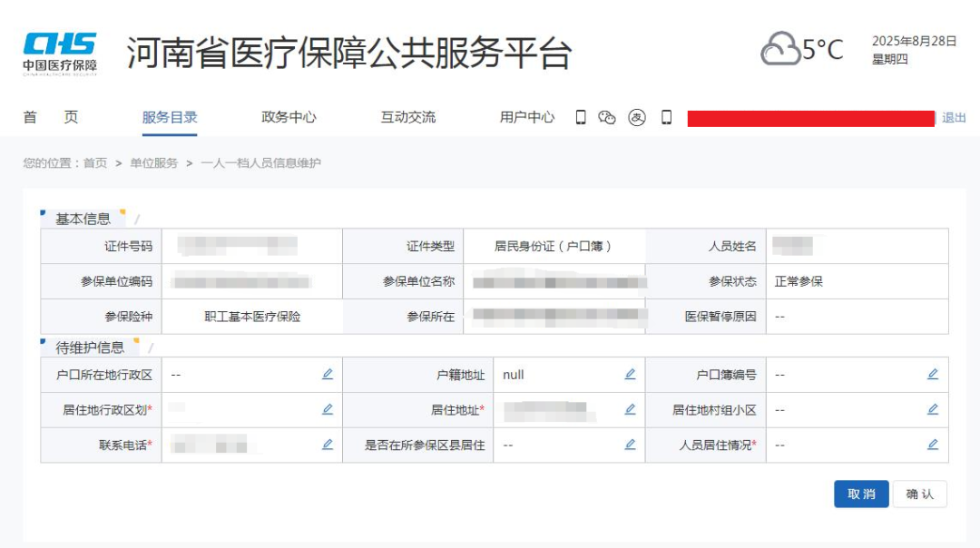980x548 pixels.
Task: Click the edit icon for 居住地村组小区
Action: pos(933,409)
